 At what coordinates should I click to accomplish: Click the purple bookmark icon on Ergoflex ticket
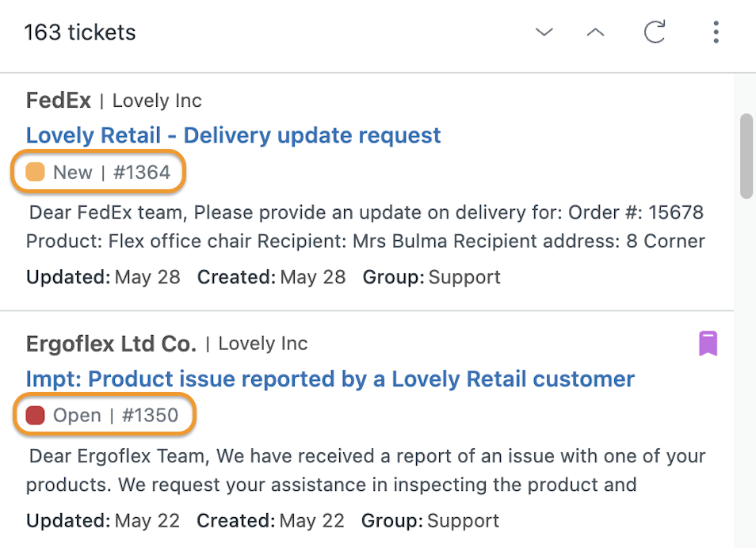708,343
